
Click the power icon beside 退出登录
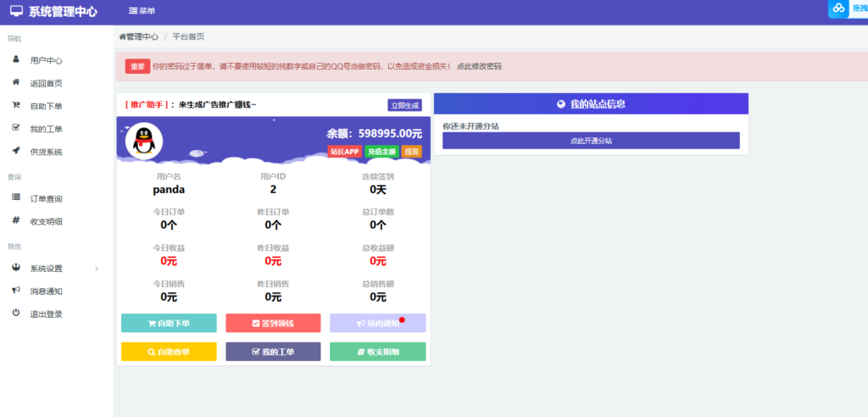[x=16, y=313]
